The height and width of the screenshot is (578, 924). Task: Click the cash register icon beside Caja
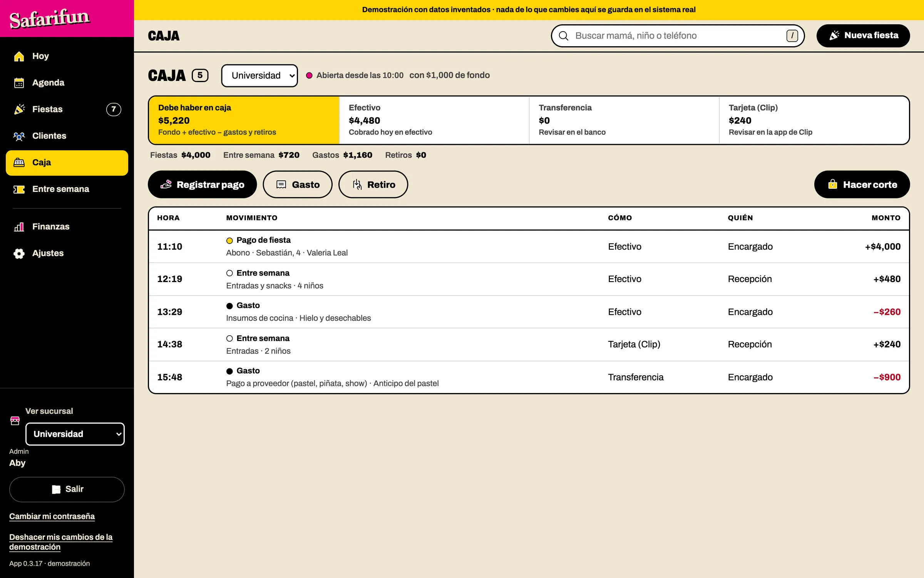pos(19,163)
